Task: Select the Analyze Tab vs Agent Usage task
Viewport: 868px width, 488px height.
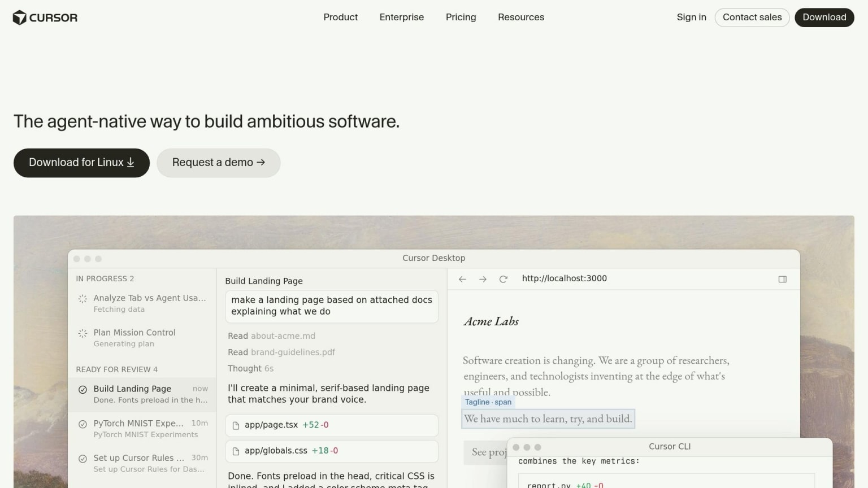Action: pyautogui.click(x=142, y=303)
